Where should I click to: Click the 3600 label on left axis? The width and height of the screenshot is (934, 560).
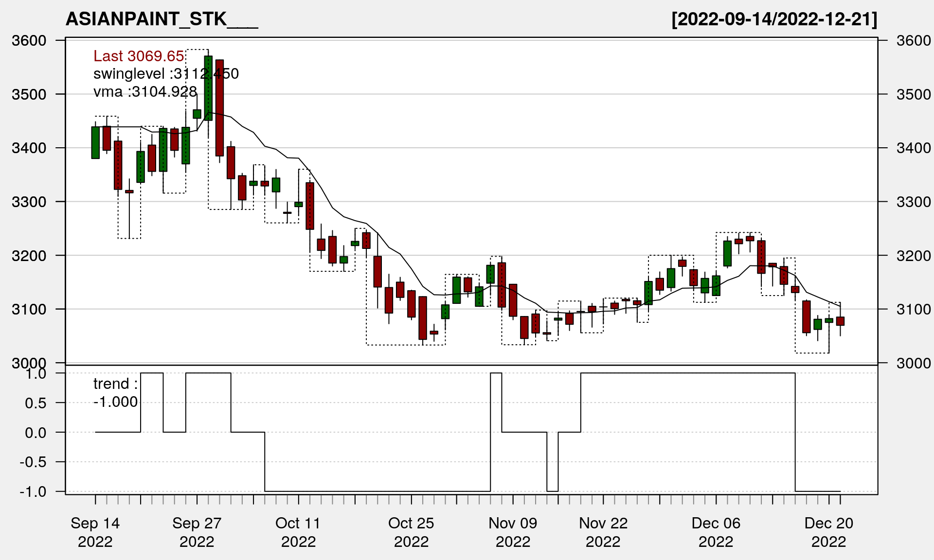pyautogui.click(x=29, y=40)
